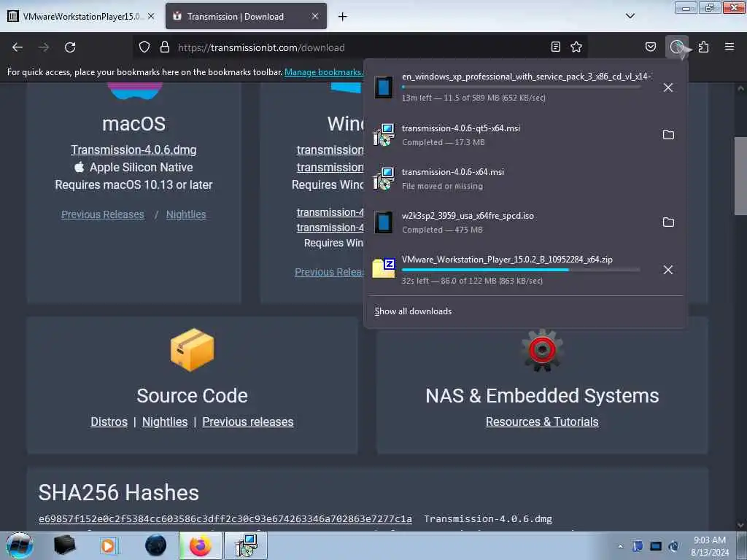Close the Transmission | Download tab
Image resolution: width=747 pixels, height=560 pixels.
coord(315,16)
